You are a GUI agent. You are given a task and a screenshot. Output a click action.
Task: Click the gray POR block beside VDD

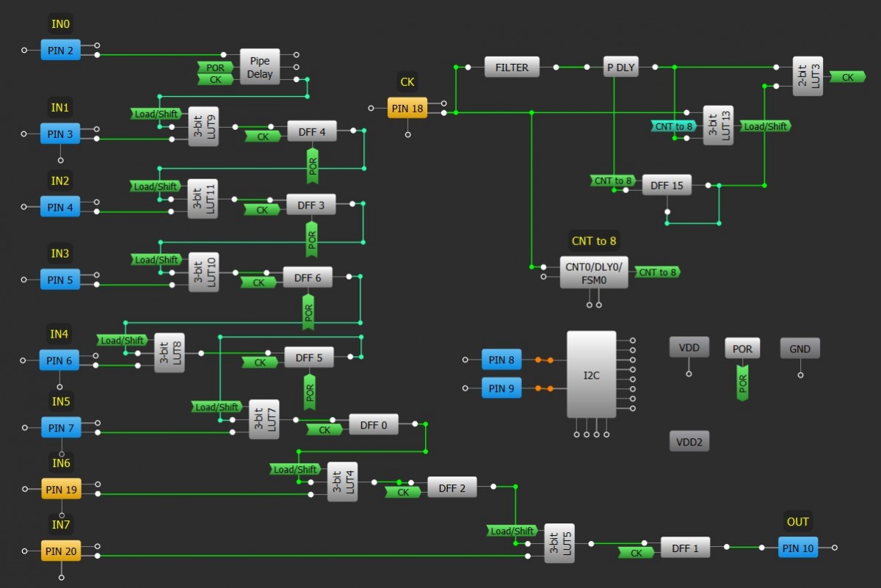coord(742,349)
